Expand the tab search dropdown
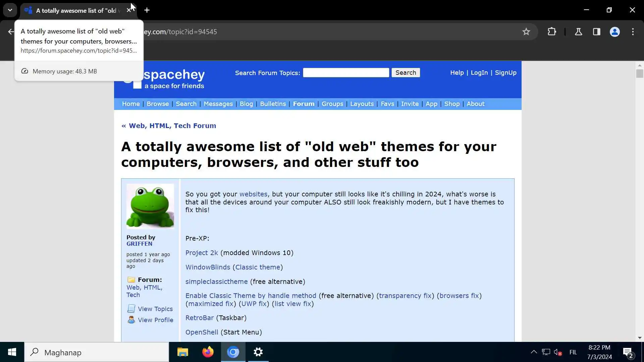 pyautogui.click(x=10, y=10)
